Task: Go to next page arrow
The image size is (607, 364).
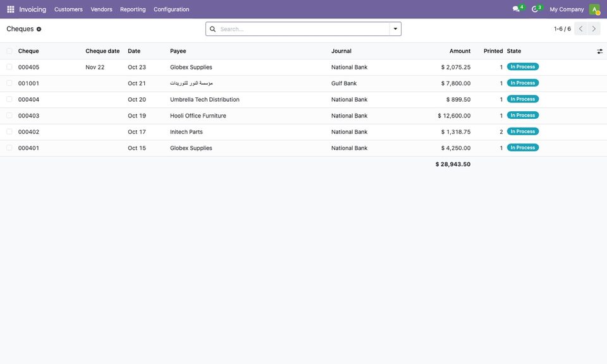Action: 594,29
